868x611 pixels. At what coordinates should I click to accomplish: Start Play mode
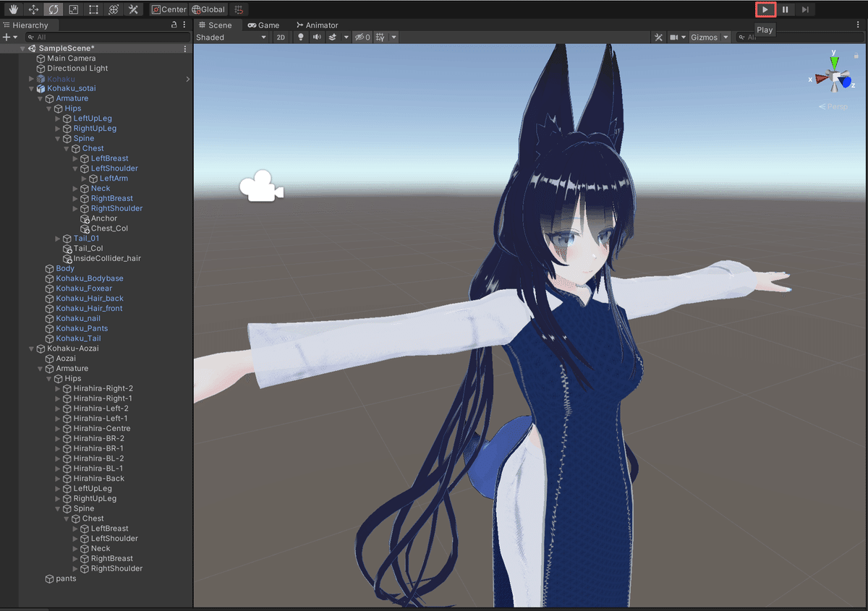pos(765,9)
